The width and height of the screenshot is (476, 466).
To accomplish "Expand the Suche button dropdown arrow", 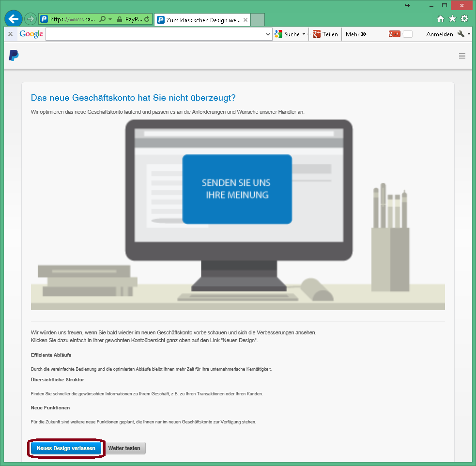I will click(x=304, y=34).
